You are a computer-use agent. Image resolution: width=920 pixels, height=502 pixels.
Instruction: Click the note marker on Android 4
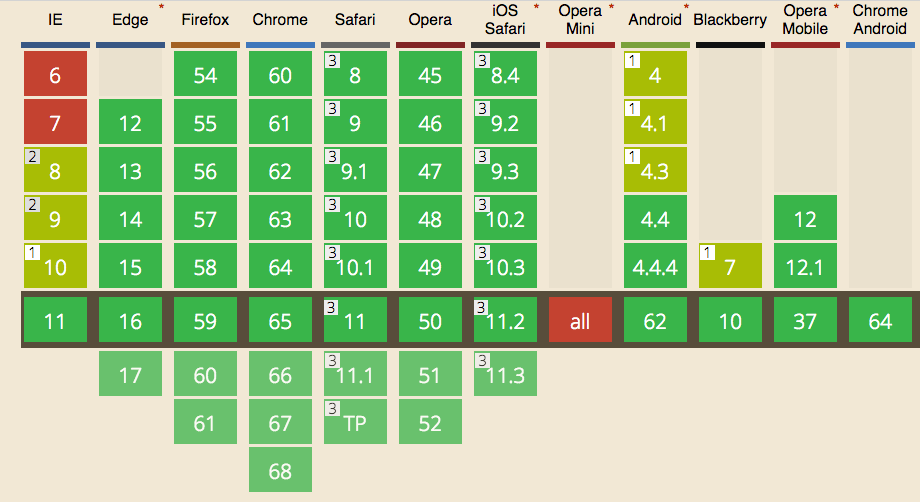click(x=632, y=60)
